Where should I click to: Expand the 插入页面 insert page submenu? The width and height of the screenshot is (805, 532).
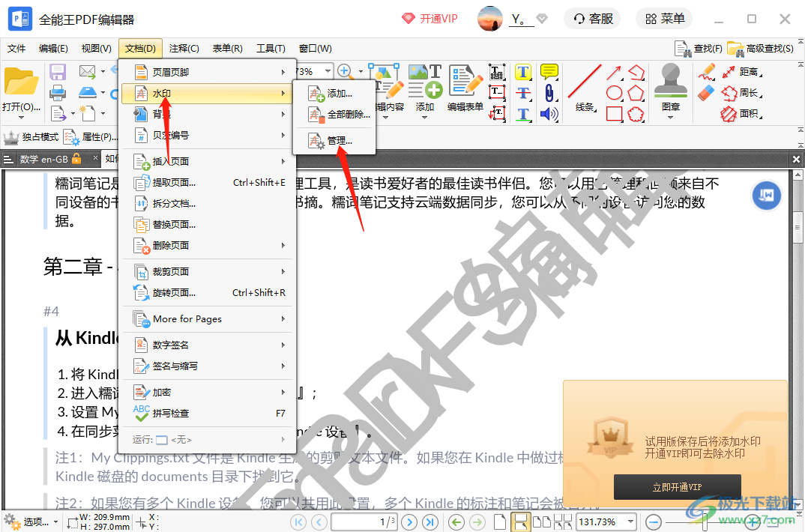(207, 161)
